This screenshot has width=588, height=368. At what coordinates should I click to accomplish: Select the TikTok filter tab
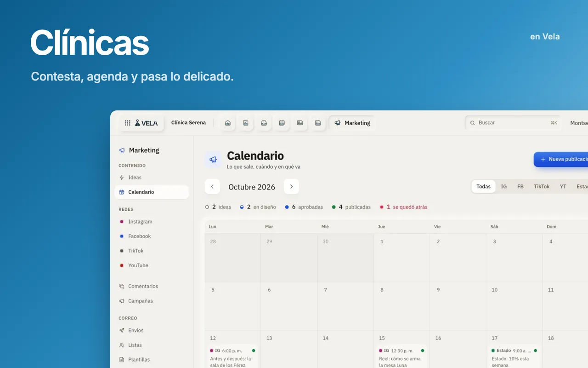click(x=542, y=187)
